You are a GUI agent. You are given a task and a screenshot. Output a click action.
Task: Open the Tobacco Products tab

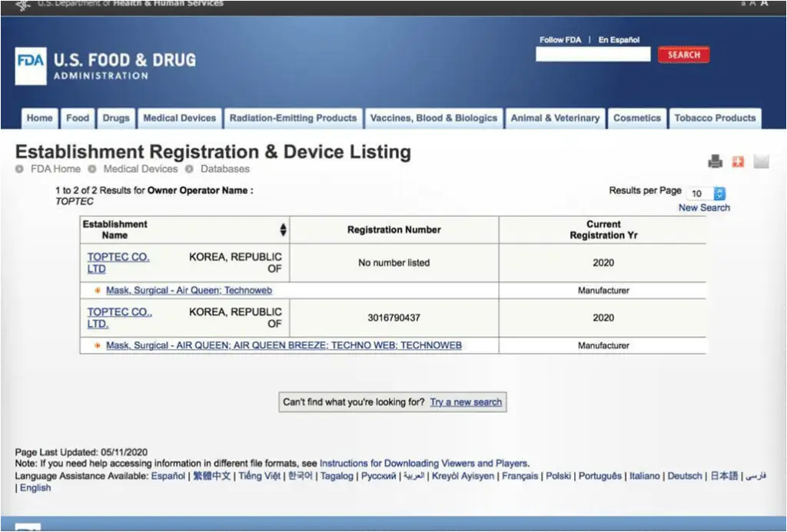coord(715,118)
